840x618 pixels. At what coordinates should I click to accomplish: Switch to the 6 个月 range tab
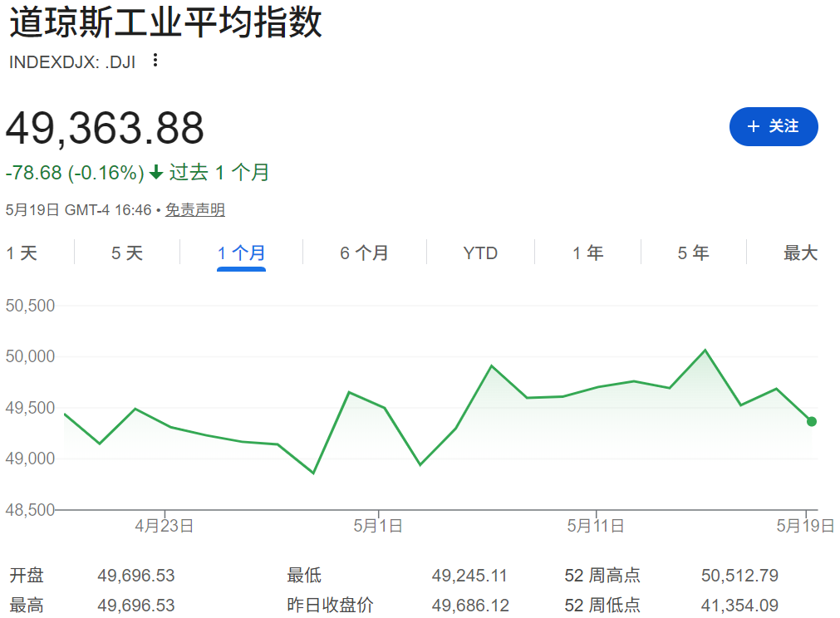pyautogui.click(x=364, y=253)
